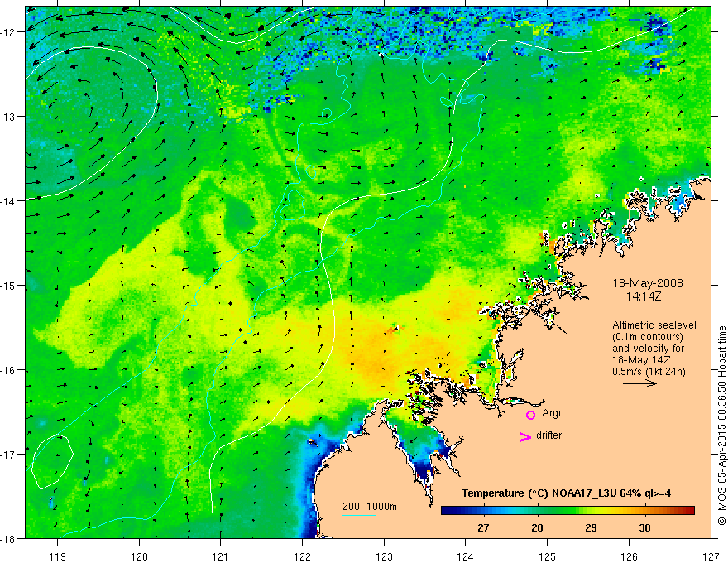
Task: Click the longitude axis label '127'
Action: pos(711,556)
